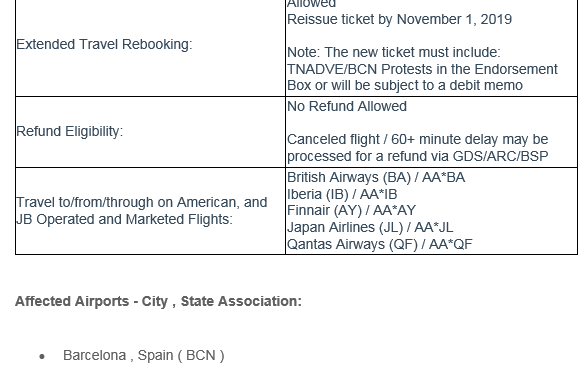Select the 'Iberia (IB) / AA*IB' entry
Image resolution: width=581 pixels, height=369 pixels.
342,194
